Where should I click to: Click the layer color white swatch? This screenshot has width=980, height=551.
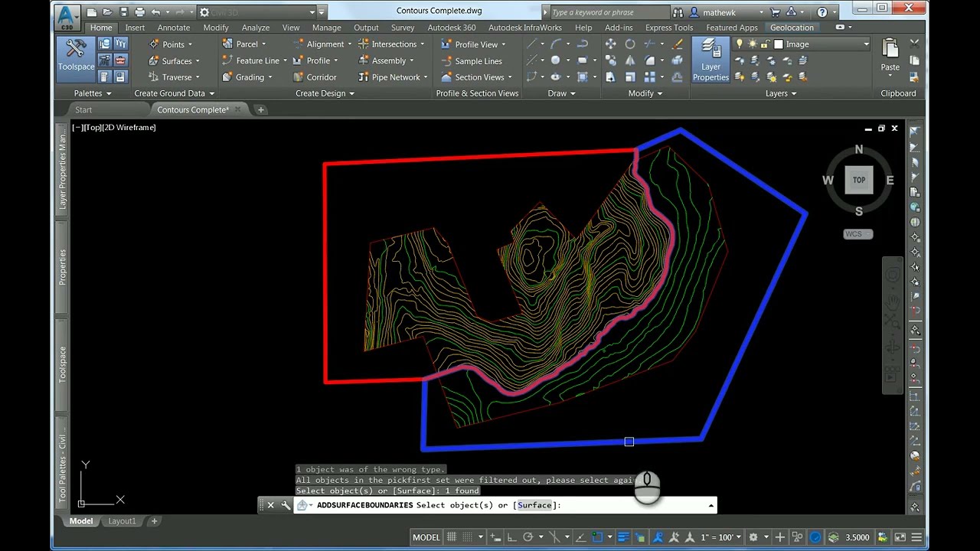(779, 44)
